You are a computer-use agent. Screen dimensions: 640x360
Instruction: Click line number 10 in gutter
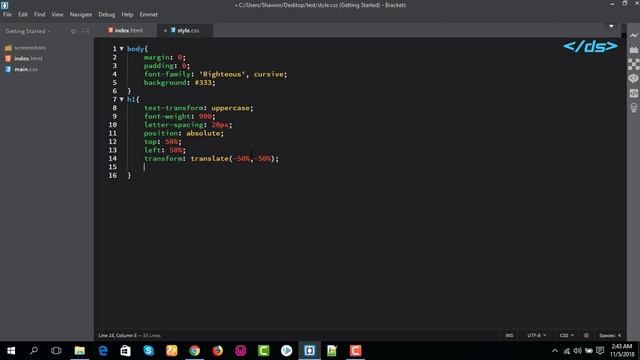coord(112,124)
